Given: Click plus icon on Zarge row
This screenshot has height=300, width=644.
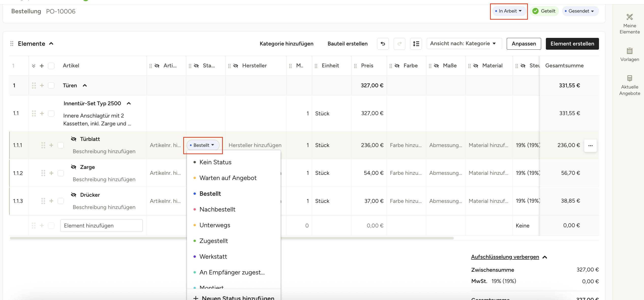Looking at the screenshot, I should click(51, 173).
